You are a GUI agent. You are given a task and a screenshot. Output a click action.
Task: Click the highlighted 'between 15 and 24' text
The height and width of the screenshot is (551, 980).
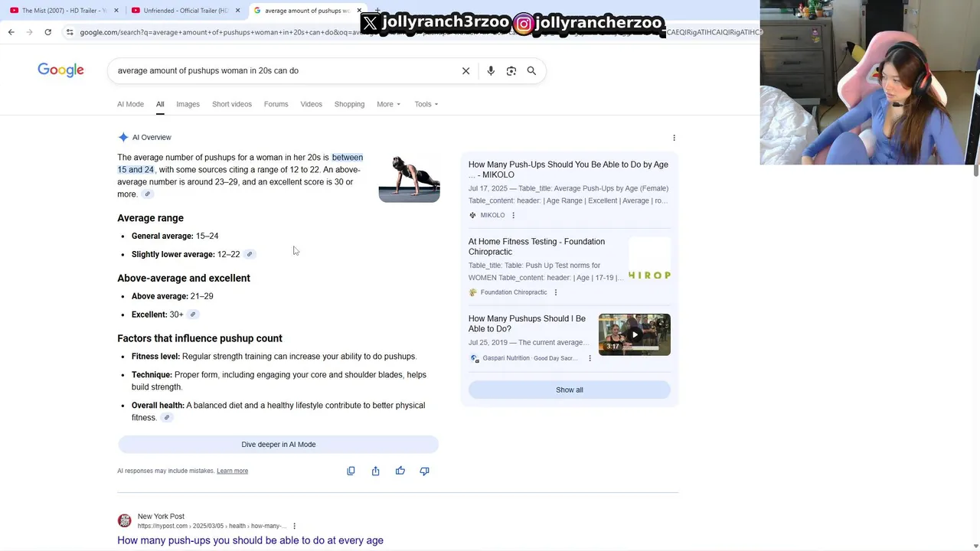coord(240,164)
